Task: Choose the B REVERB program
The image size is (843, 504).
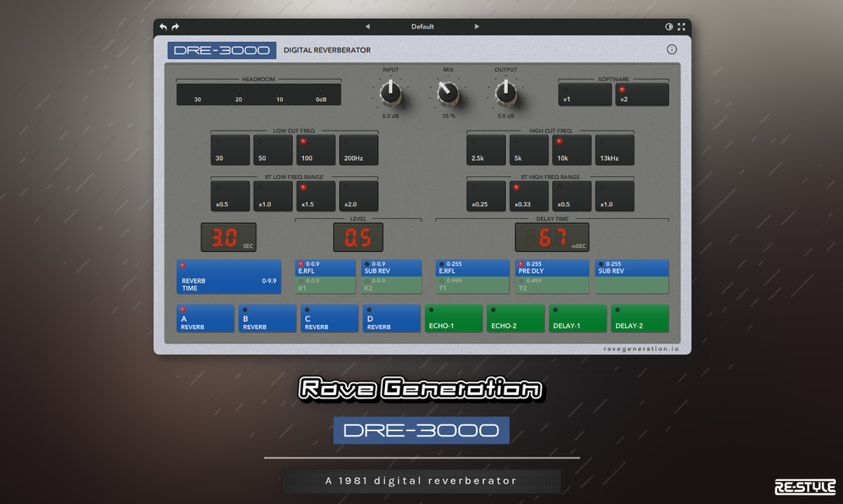Action: 268,319
